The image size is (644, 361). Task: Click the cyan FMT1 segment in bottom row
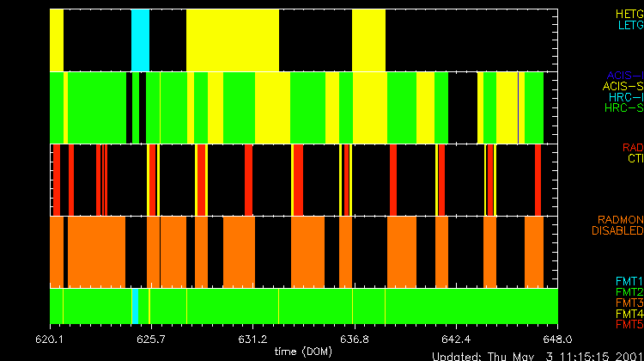[135, 306]
